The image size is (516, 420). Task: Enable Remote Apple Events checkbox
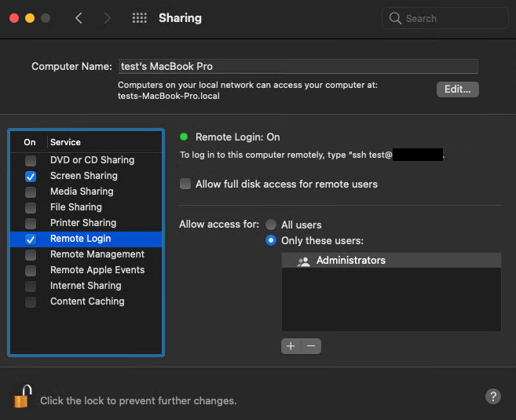(31, 271)
